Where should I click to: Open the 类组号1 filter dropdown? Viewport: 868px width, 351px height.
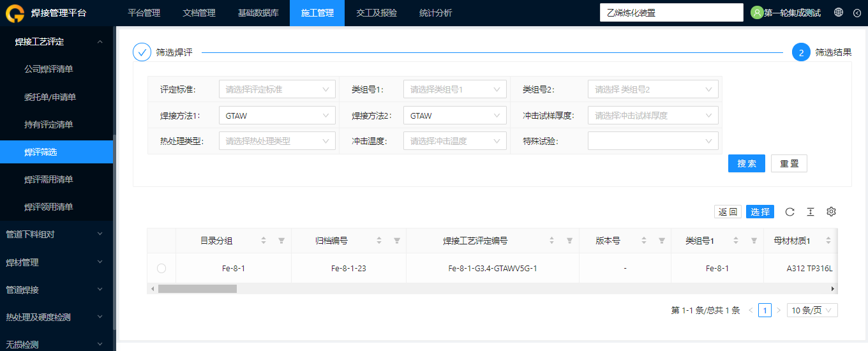(x=455, y=89)
